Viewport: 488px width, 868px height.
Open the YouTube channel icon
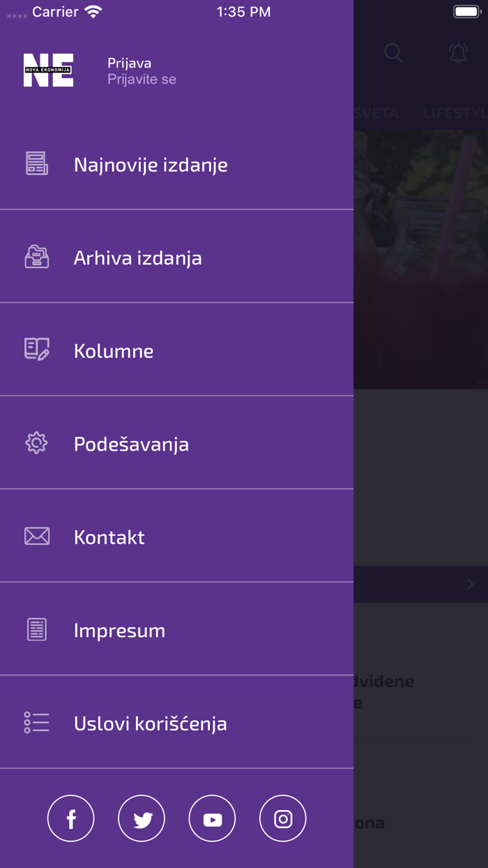tap(212, 818)
